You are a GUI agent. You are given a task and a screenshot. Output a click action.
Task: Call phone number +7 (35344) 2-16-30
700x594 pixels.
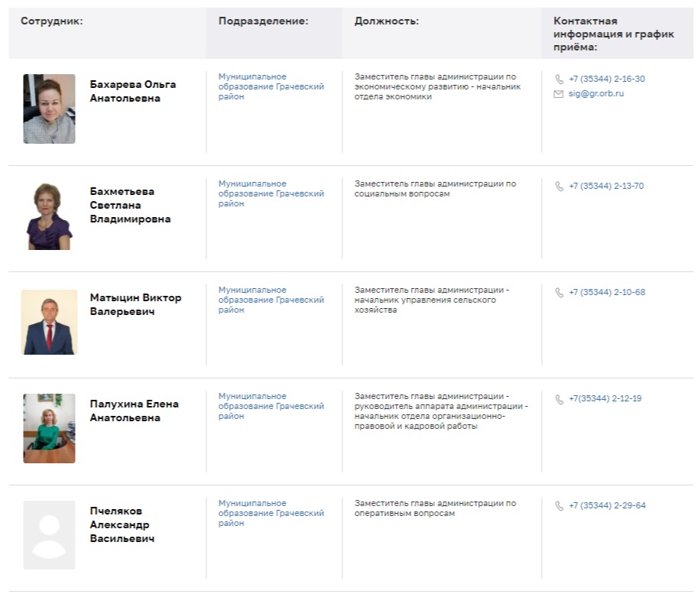coord(607,80)
